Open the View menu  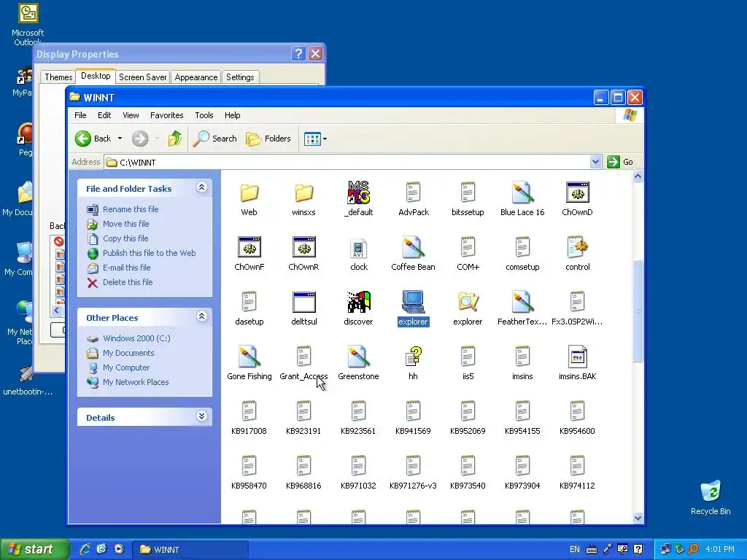(x=131, y=115)
